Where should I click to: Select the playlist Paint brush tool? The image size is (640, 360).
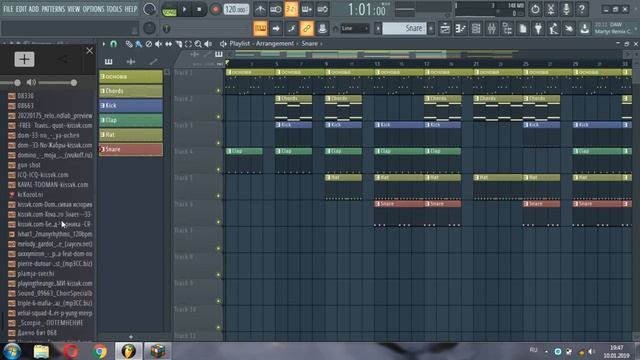pyautogui.click(x=139, y=44)
